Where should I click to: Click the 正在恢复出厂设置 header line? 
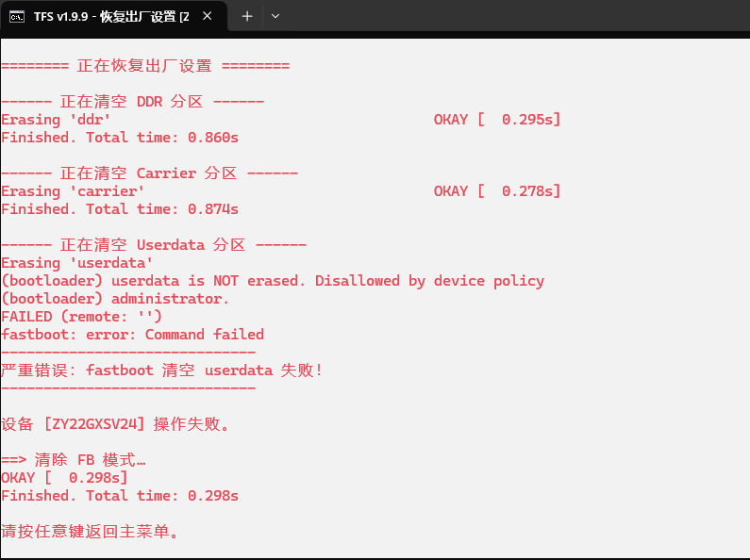[145, 65]
